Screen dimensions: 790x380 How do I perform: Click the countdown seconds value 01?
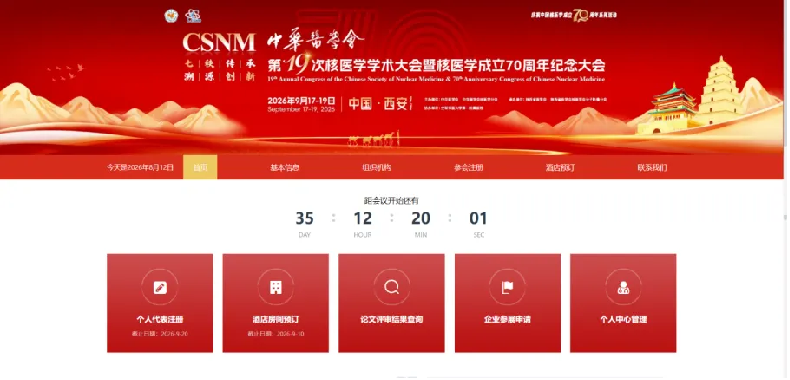(478, 219)
